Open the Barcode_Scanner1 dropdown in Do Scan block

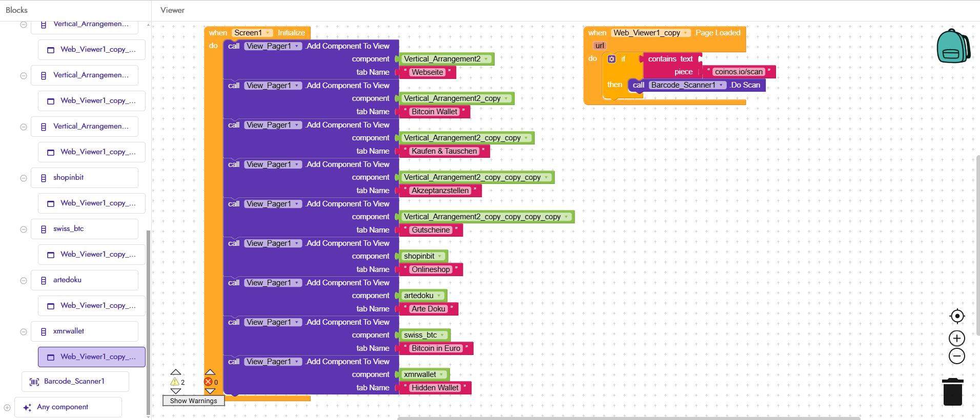click(x=722, y=85)
